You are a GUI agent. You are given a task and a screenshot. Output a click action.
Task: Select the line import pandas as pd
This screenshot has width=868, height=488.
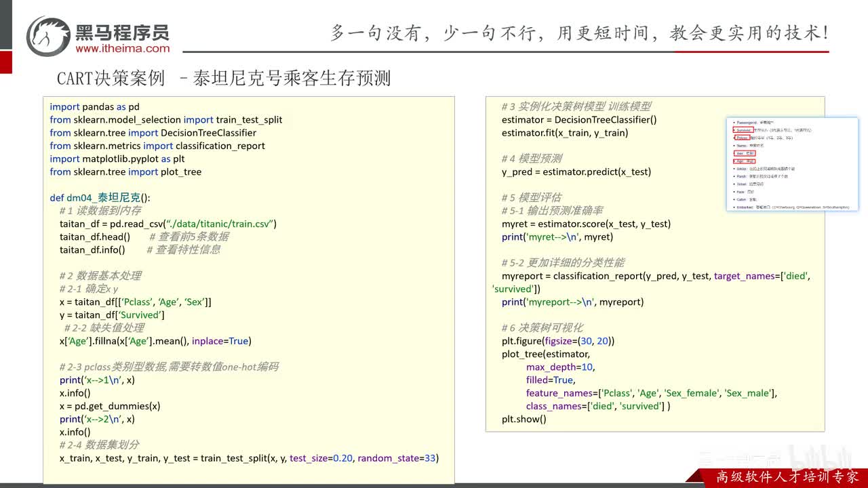(x=94, y=107)
